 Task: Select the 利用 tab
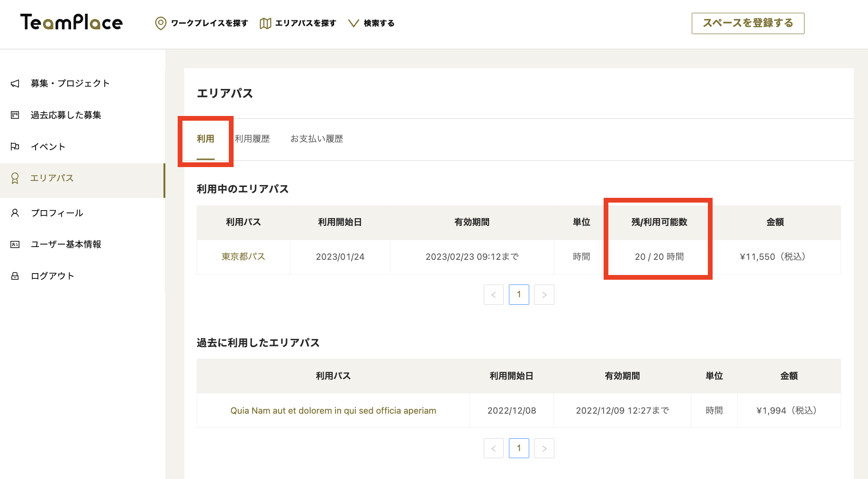[205, 139]
